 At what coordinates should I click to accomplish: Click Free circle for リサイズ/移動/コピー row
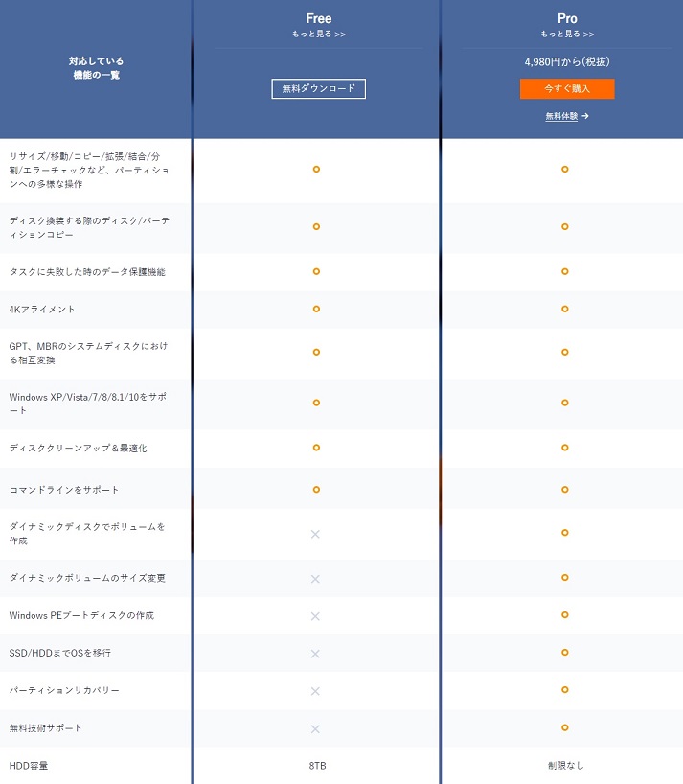point(316,169)
